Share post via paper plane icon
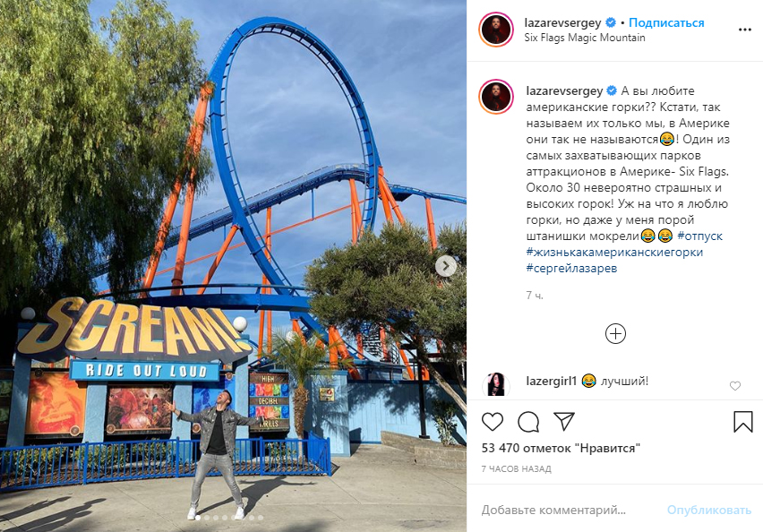The image size is (763, 532). tap(564, 421)
